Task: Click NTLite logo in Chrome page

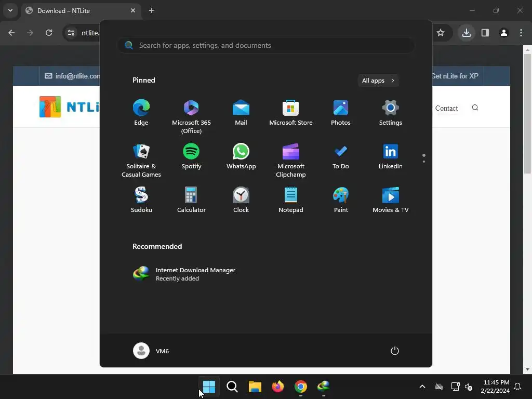Action: [x=70, y=107]
